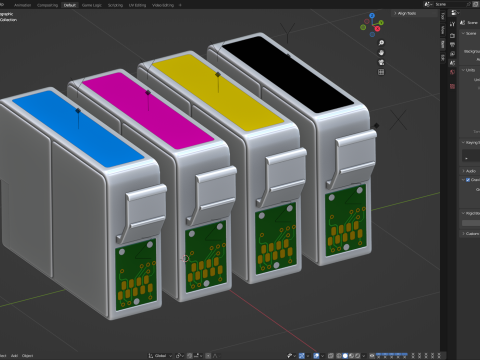Screen dimensions: 480x360
Task: Click the negative Y axis gizmo circle
Action: (363, 27)
